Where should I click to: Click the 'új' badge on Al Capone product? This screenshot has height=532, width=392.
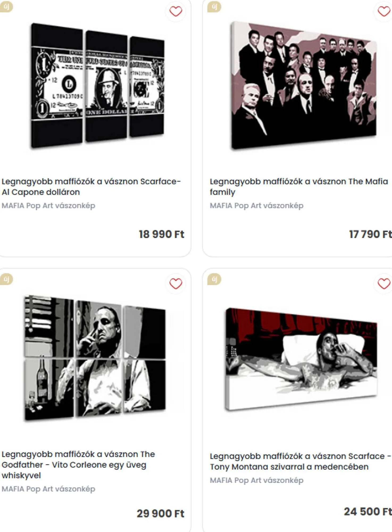(x=6, y=7)
